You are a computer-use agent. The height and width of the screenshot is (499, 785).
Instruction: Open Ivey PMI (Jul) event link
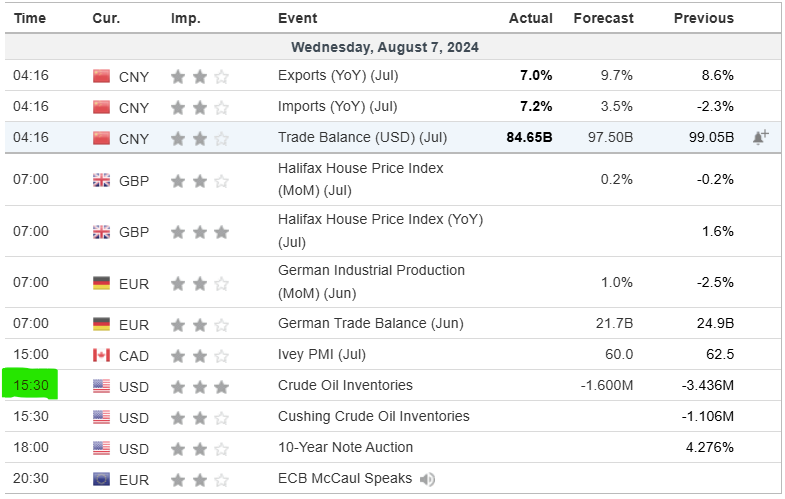point(323,355)
